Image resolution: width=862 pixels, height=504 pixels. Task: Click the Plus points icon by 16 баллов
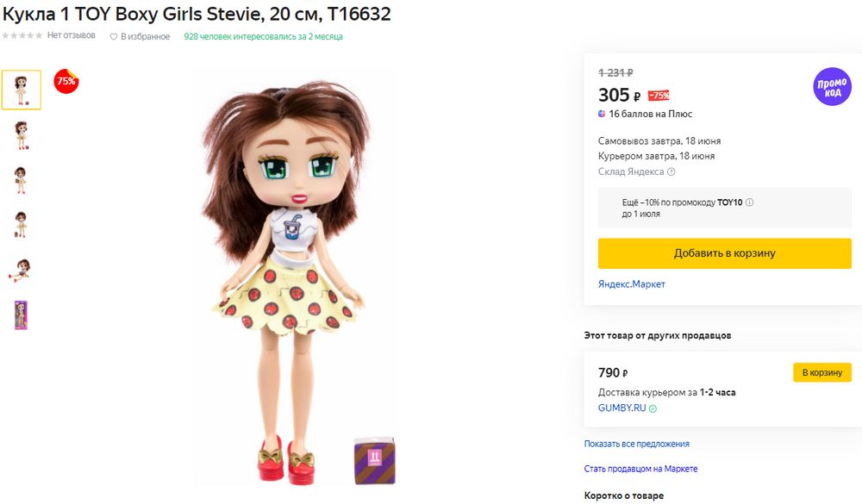603,114
